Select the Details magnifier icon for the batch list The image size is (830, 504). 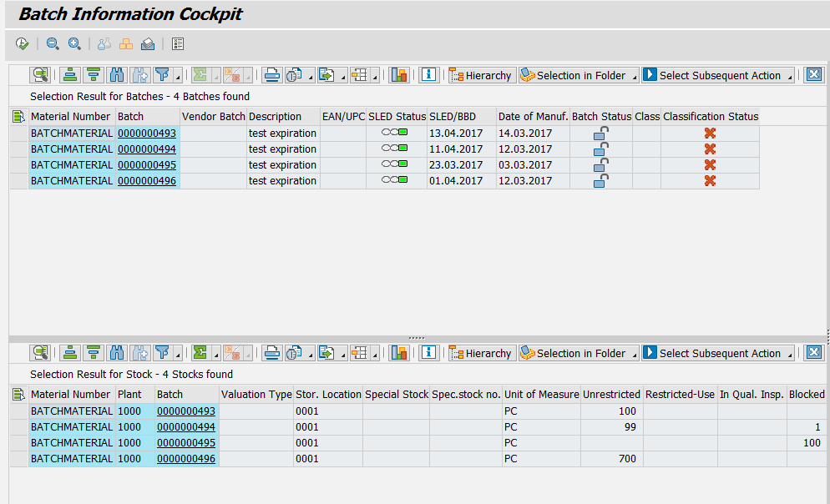[40, 74]
